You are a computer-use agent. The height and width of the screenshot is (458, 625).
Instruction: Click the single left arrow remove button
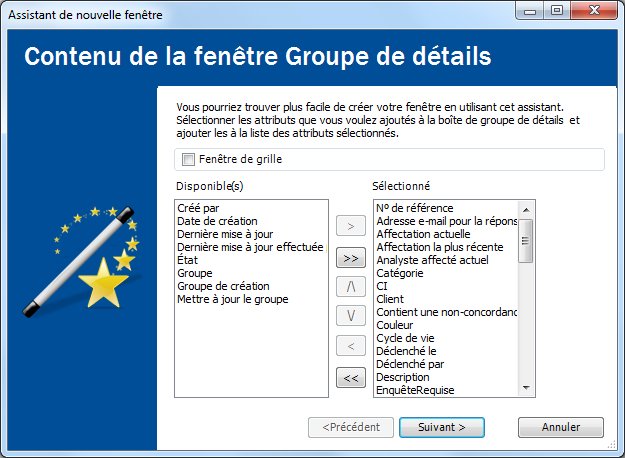351,346
